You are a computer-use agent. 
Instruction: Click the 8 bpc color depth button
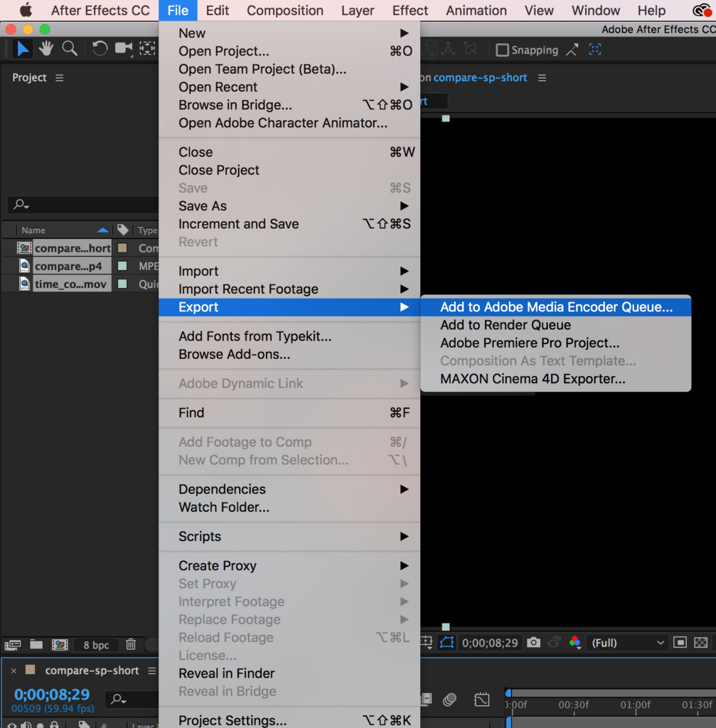point(96,645)
